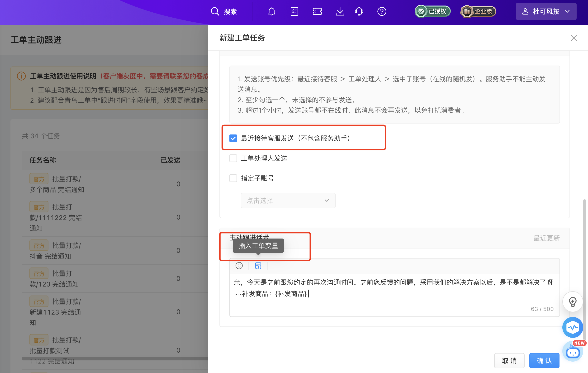Click the 63 / 500 character counter
This screenshot has width=588, height=373.
(542, 309)
